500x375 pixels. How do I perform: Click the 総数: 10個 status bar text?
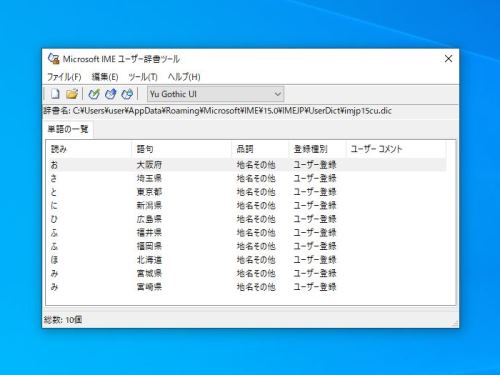tap(63, 320)
